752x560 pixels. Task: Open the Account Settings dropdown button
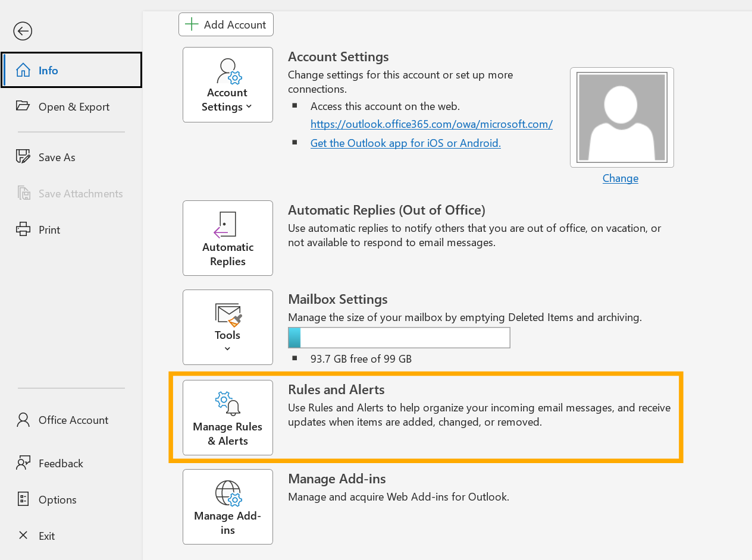coord(228,85)
